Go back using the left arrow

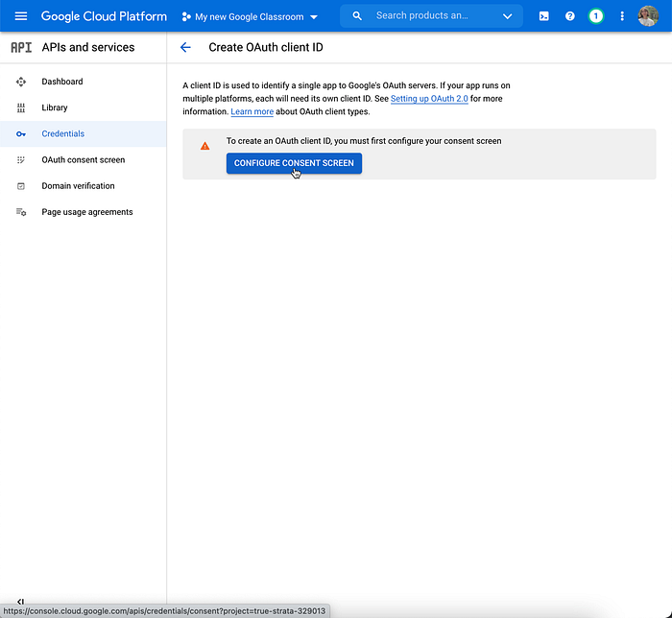[185, 47]
